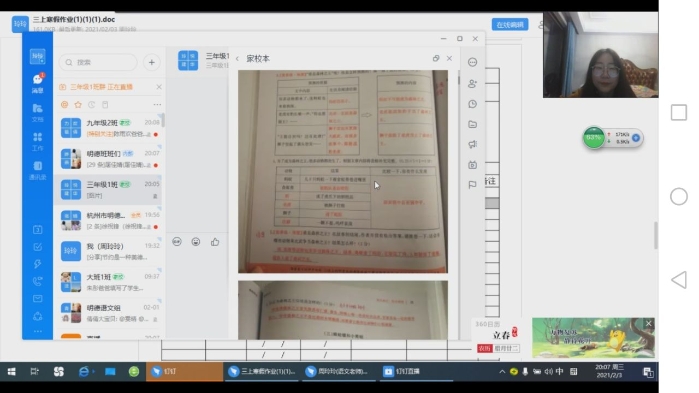
Task: Switch to 钉钉直播 taskbar window
Action: tap(402, 371)
